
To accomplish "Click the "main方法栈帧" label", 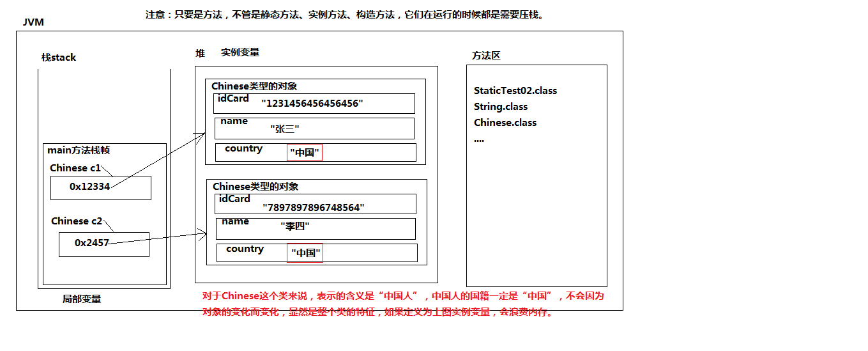I will click(x=79, y=150).
